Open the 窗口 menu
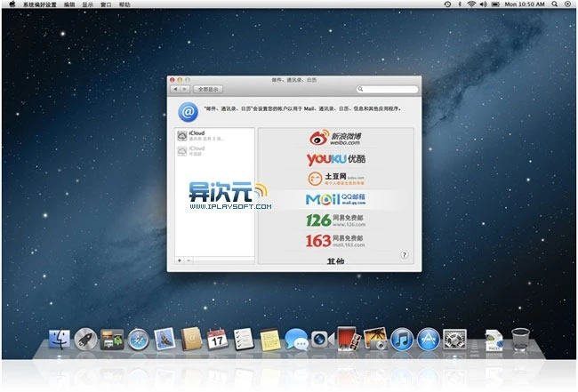This screenshot has height=392, width=578. (x=106, y=4)
